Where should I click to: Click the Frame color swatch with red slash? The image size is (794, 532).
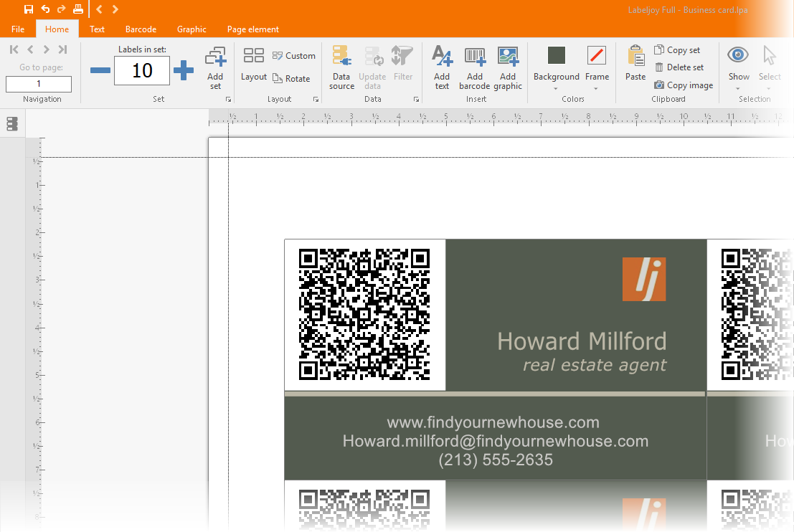pos(597,55)
